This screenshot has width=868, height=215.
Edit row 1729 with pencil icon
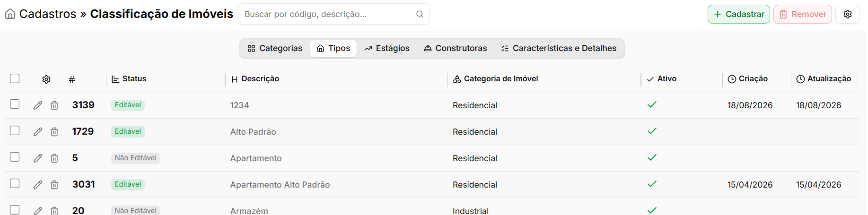[38, 132]
